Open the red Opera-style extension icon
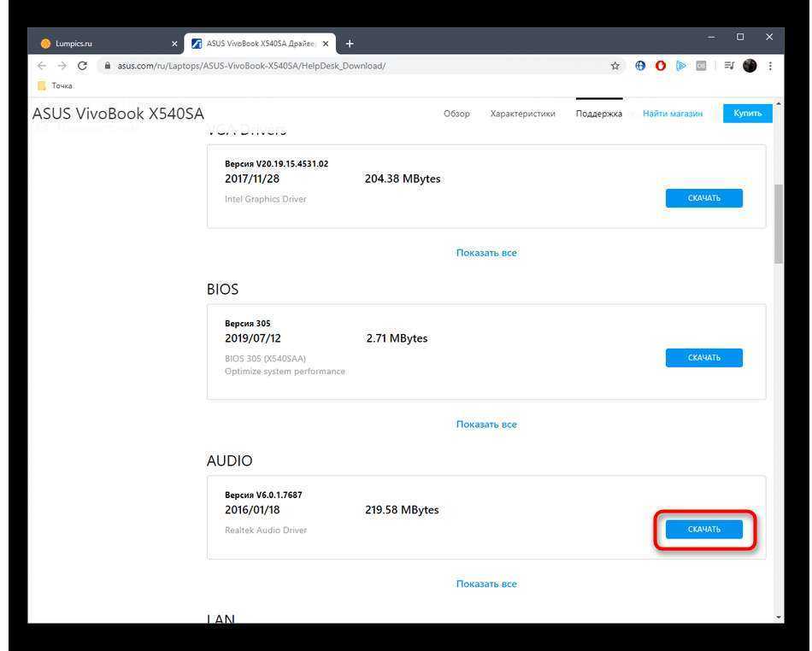Image resolution: width=812 pixels, height=651 pixels. click(661, 66)
